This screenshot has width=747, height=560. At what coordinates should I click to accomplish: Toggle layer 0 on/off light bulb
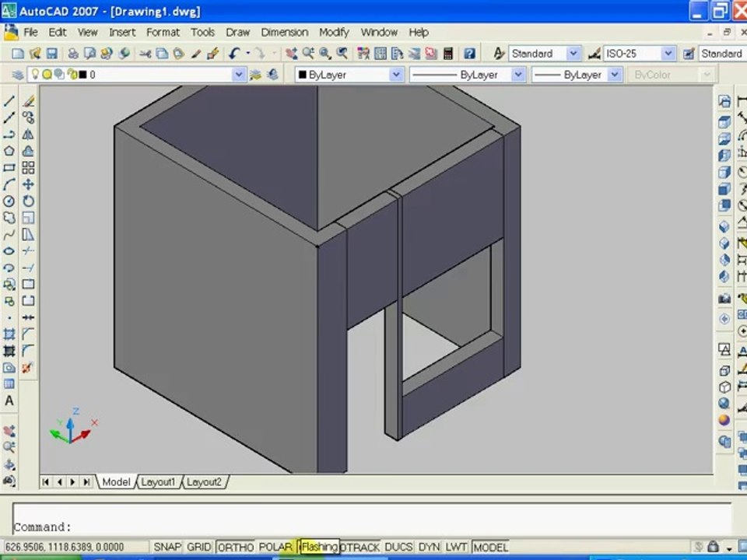35,75
